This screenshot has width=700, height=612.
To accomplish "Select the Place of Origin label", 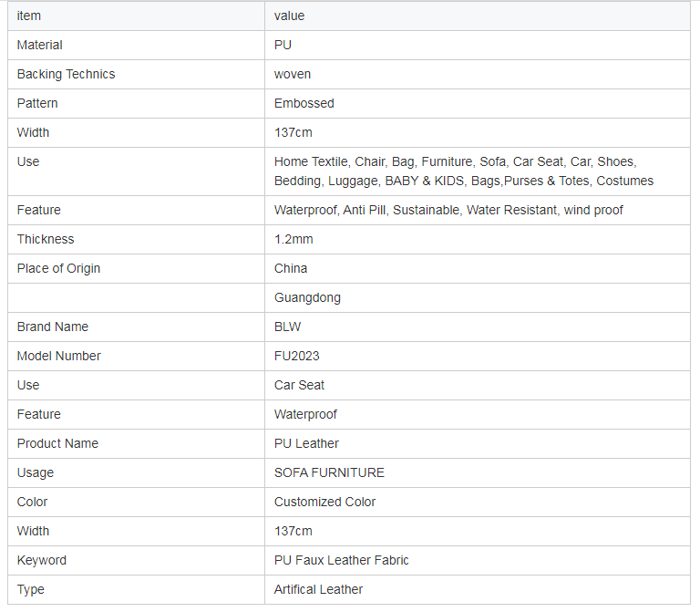I will click(58, 268).
